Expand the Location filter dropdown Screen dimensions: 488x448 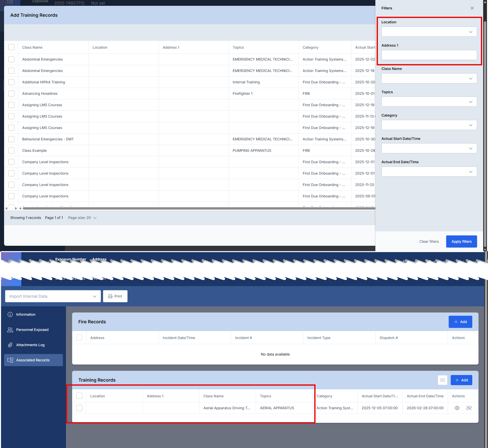(429, 32)
